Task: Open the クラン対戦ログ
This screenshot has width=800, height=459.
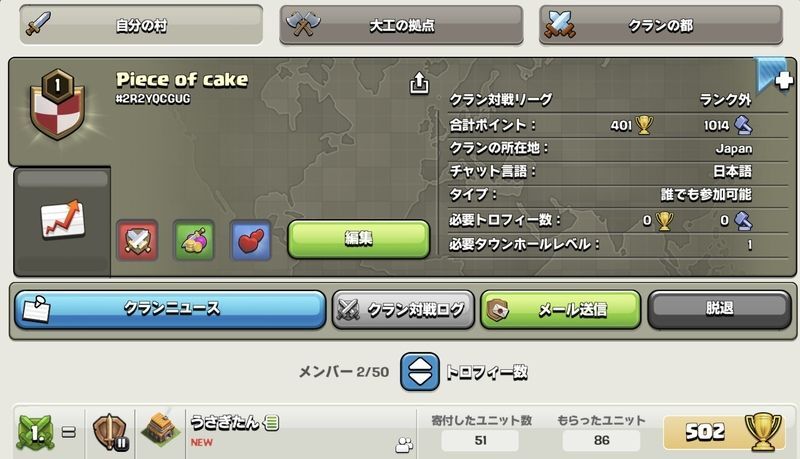Action: pos(403,309)
